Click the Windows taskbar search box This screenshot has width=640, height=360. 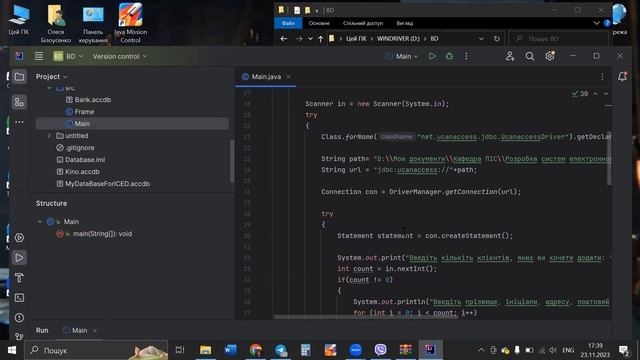96,350
